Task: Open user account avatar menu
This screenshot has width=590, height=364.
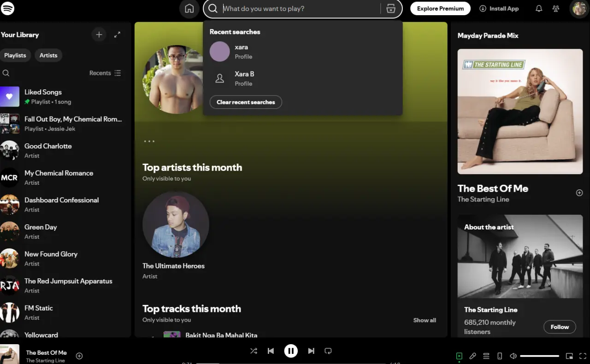Action: point(578,9)
